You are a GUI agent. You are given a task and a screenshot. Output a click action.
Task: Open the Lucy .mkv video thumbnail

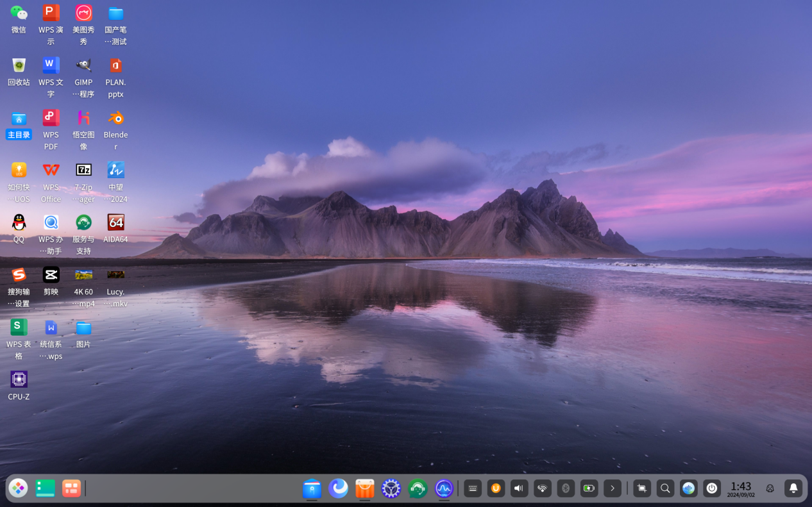[115, 275]
